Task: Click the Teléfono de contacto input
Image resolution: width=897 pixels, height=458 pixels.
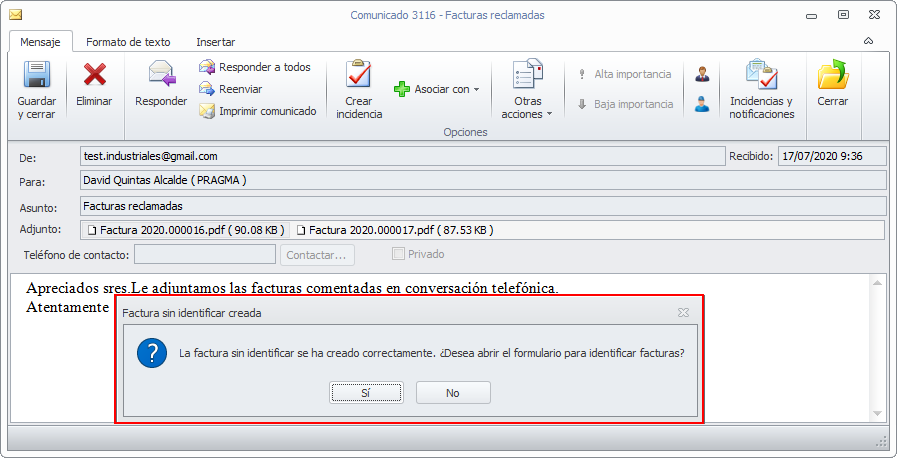Action: click(x=205, y=254)
